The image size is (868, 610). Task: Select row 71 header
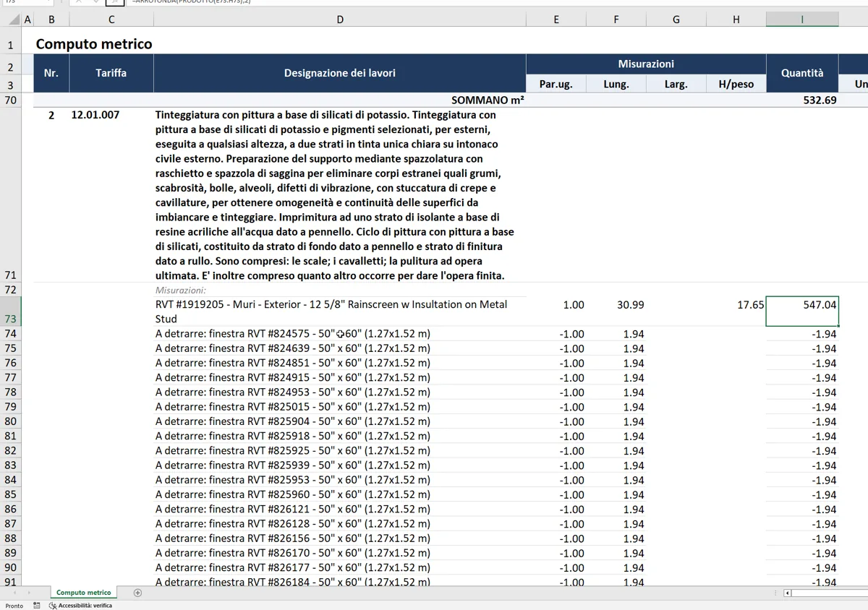pos(11,195)
